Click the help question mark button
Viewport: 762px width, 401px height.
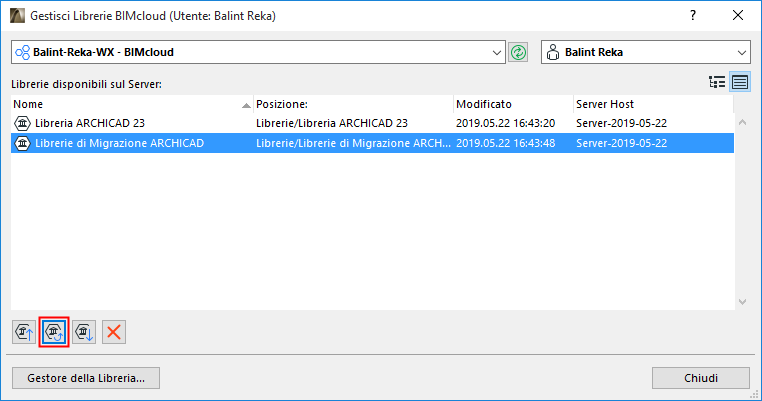click(x=693, y=16)
